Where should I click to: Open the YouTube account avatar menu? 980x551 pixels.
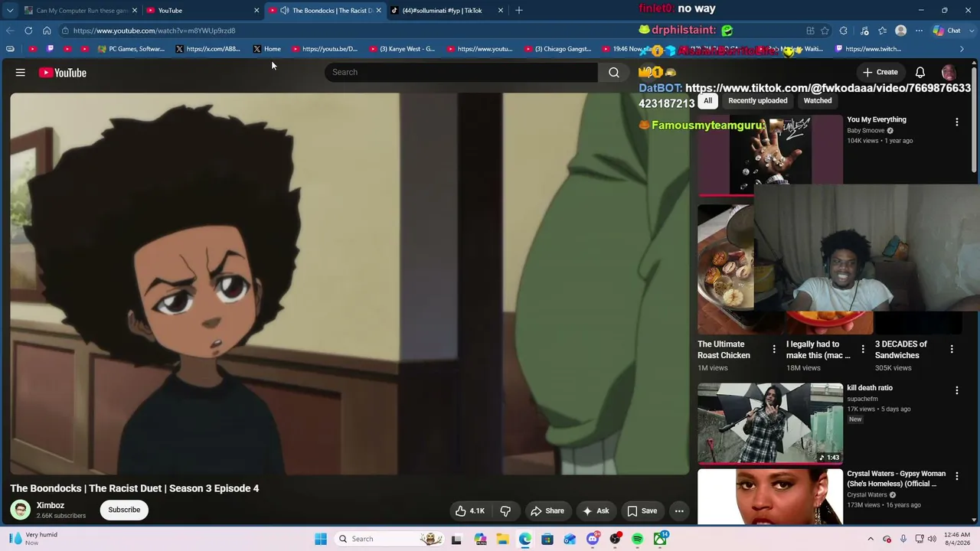(949, 72)
